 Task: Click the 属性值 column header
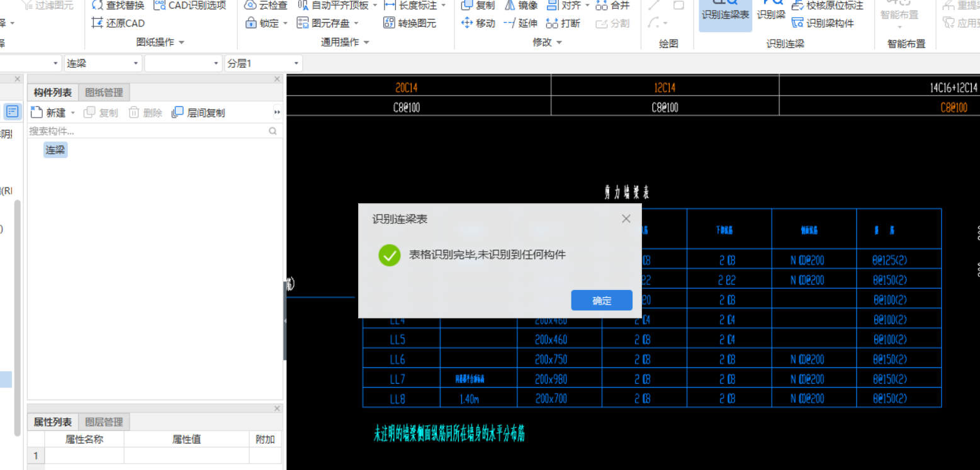tap(186, 439)
